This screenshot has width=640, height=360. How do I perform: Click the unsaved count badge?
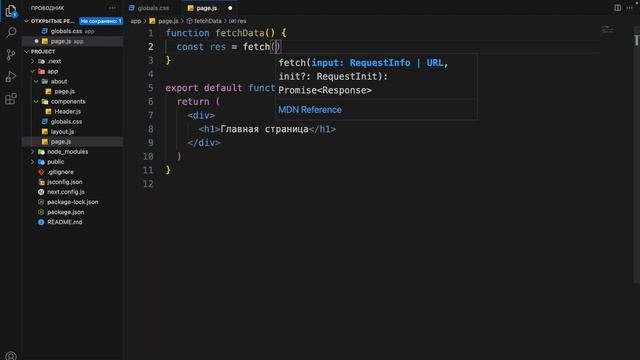coord(101,21)
